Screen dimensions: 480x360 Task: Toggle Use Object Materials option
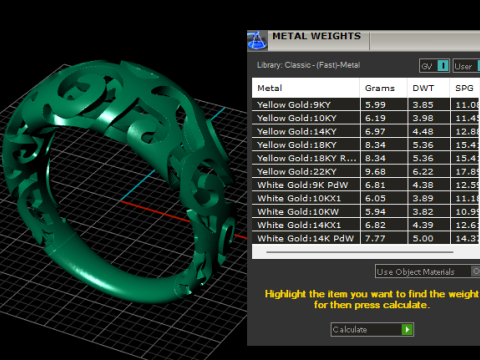coord(427,271)
